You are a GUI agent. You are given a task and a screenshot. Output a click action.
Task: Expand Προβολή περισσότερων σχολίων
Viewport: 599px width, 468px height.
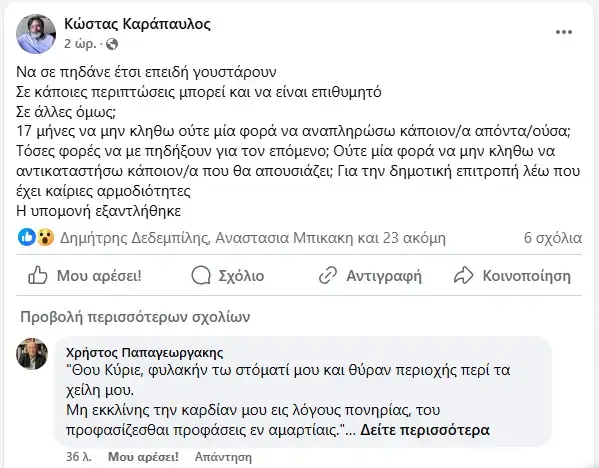(135, 317)
